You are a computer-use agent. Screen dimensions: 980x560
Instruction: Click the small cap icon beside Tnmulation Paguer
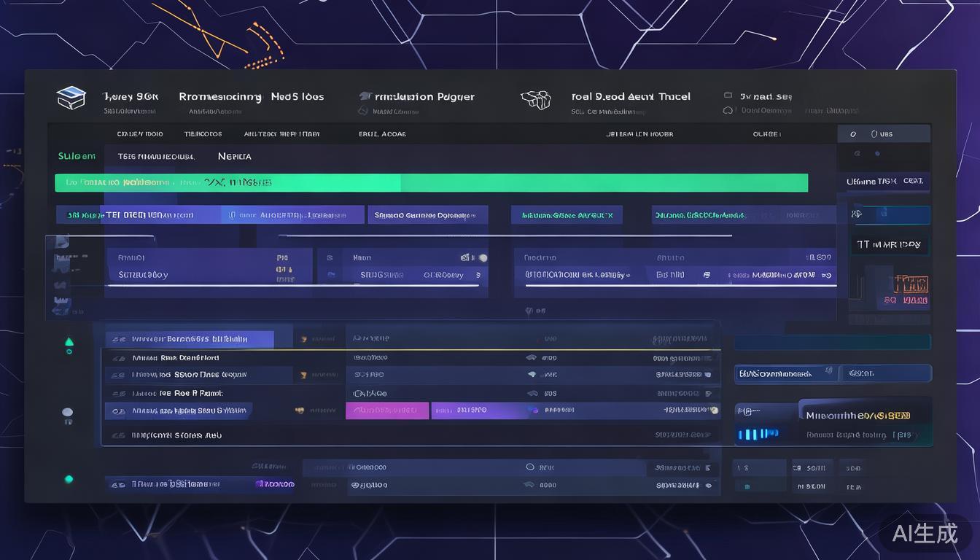tap(364, 97)
